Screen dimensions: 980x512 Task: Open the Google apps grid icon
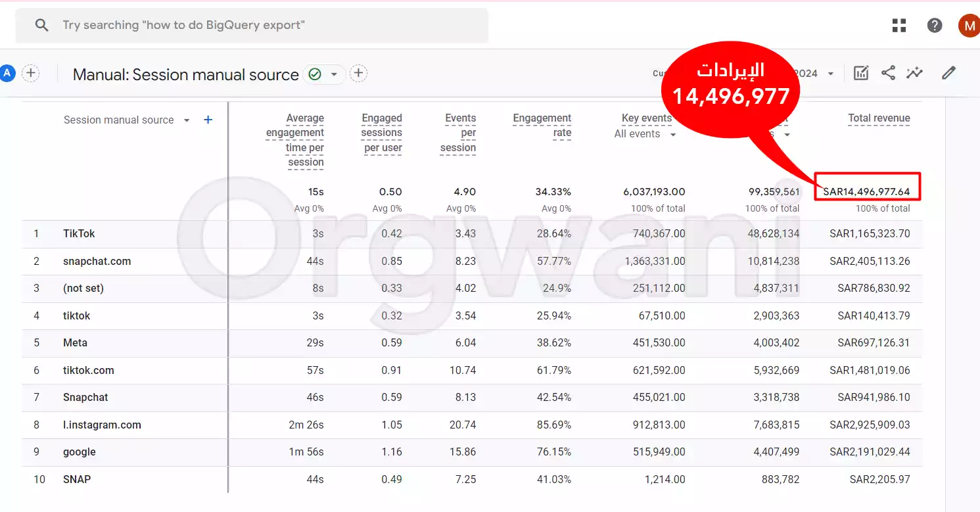[x=898, y=26]
